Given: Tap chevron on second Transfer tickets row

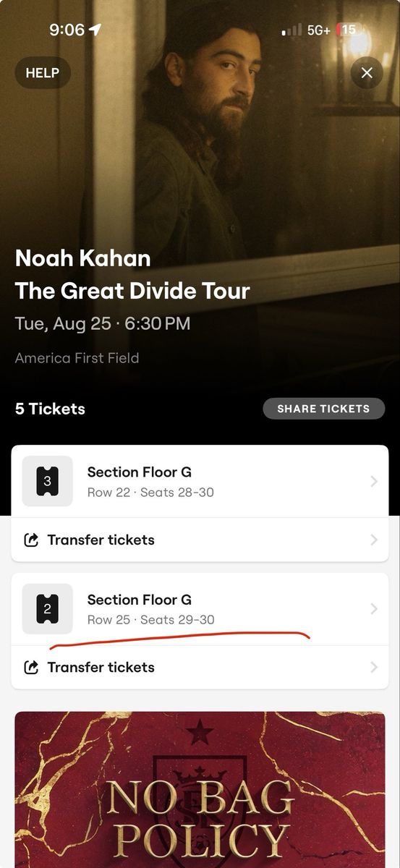Looking at the screenshot, I should pos(374,668).
